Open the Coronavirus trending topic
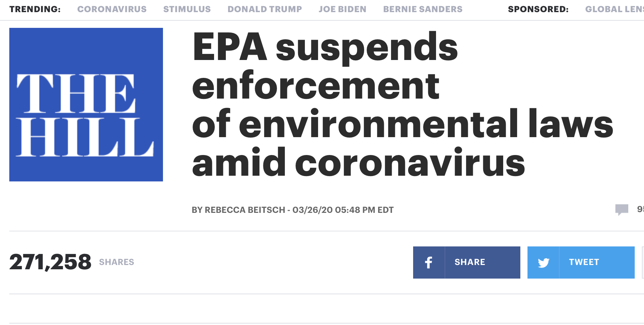 tap(112, 9)
